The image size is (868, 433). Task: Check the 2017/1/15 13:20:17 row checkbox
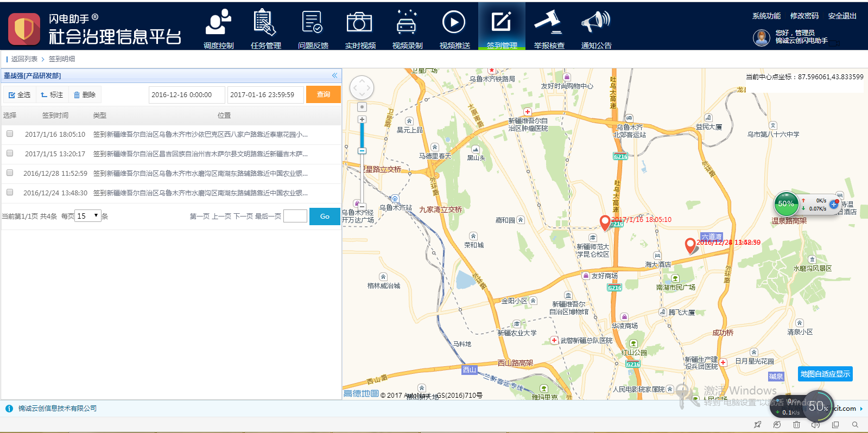(x=10, y=153)
